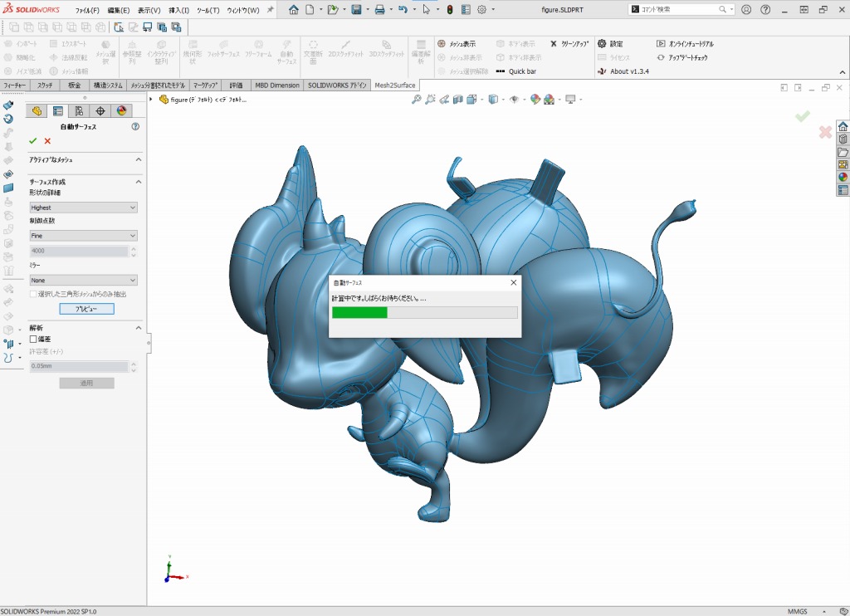Switch to the フィーチャー ribbon tab
Viewport: 850px width, 616px height.
[x=15, y=86]
